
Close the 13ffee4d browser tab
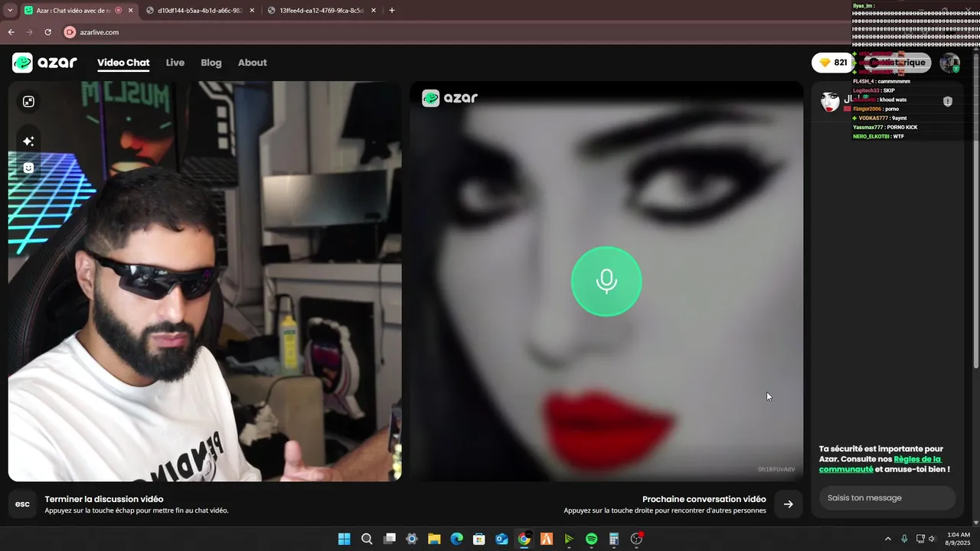click(x=374, y=11)
